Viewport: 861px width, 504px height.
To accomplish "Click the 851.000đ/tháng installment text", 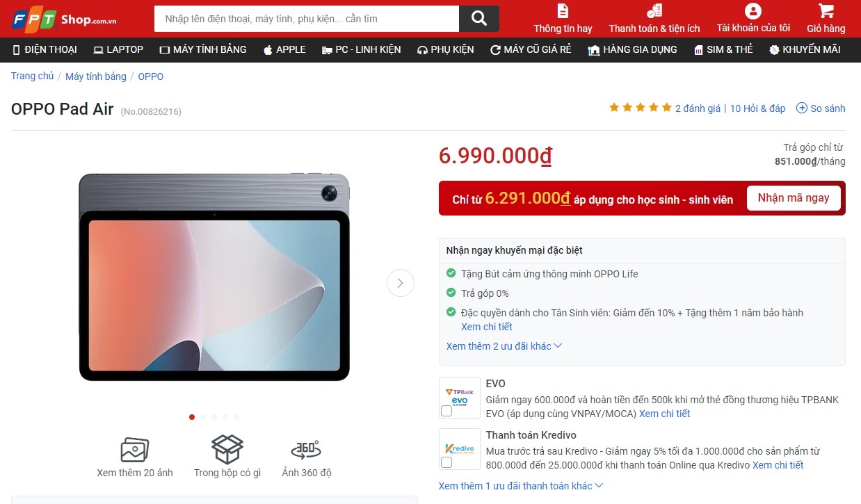I will tap(810, 161).
